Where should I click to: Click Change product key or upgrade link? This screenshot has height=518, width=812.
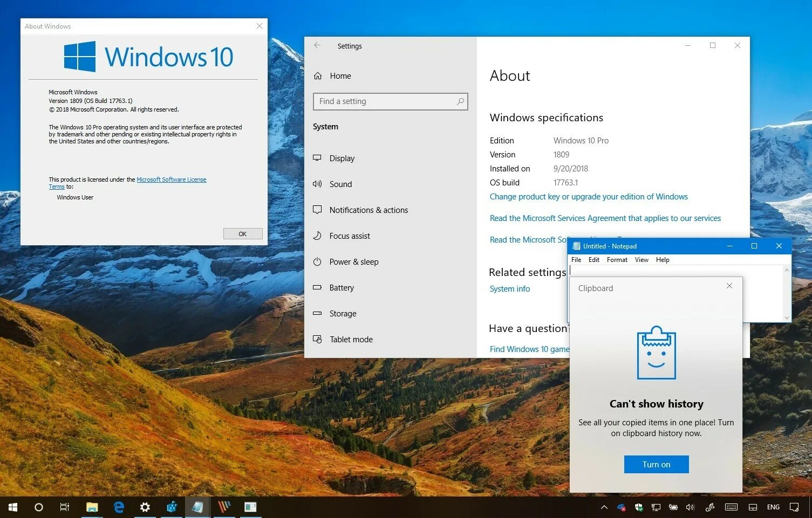click(588, 196)
